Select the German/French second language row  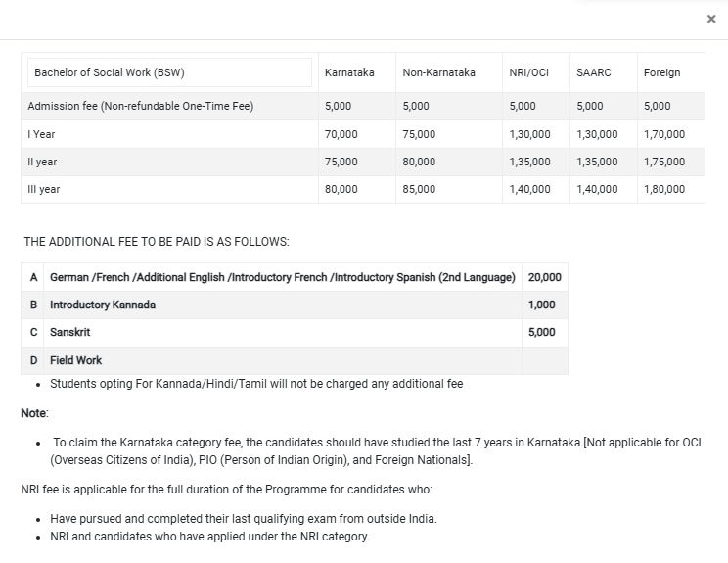(282, 277)
